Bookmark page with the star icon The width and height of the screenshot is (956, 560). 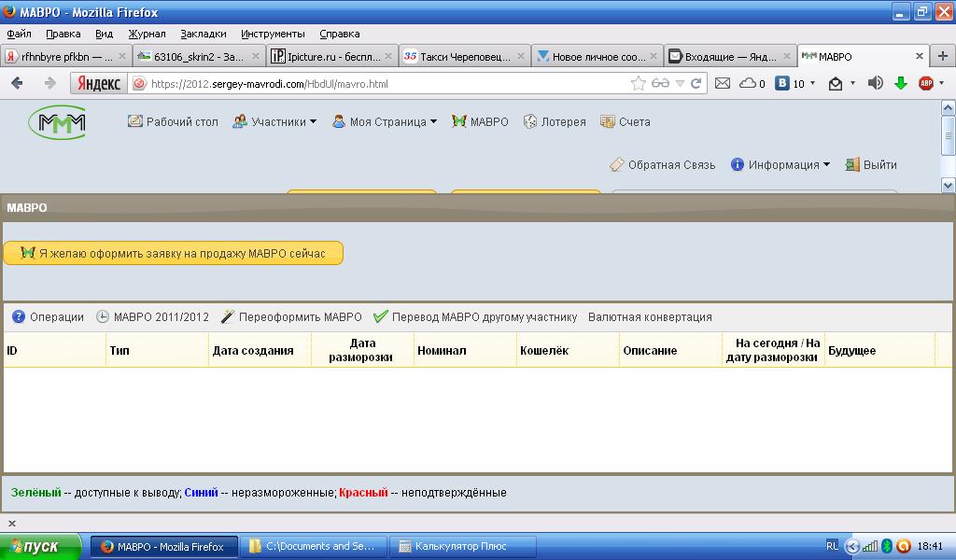click(x=638, y=83)
